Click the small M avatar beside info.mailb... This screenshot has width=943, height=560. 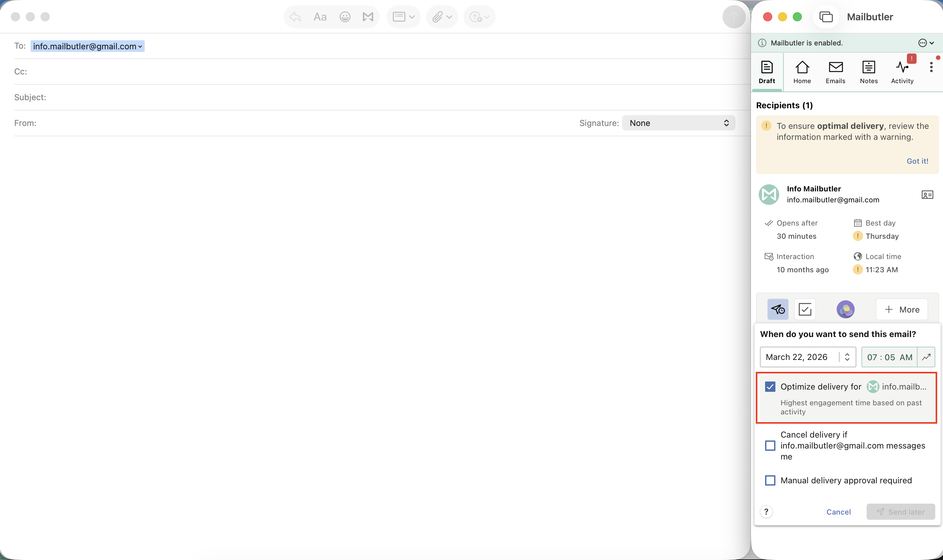pos(872,386)
